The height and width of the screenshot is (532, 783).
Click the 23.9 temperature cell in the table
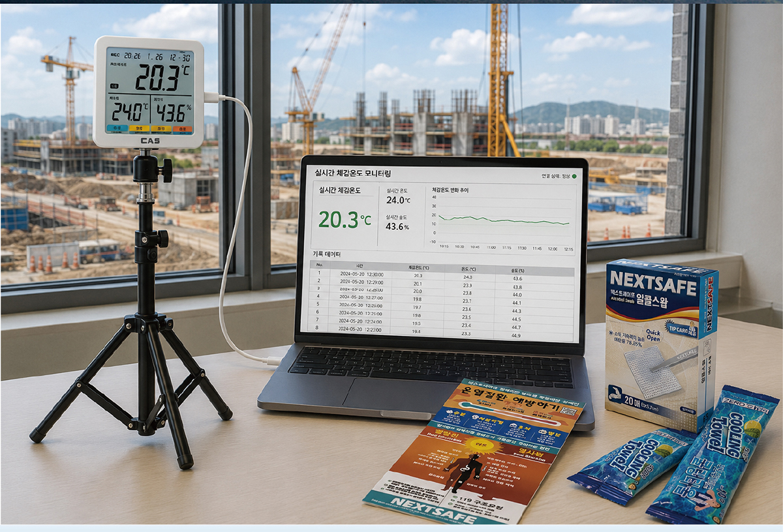click(x=467, y=286)
